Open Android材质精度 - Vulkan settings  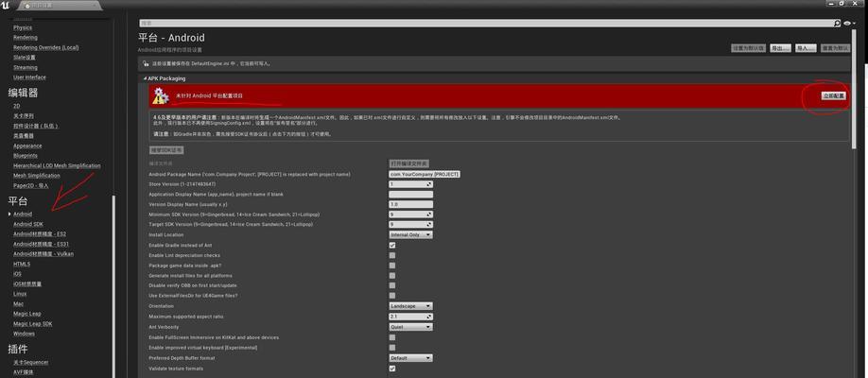tap(43, 254)
